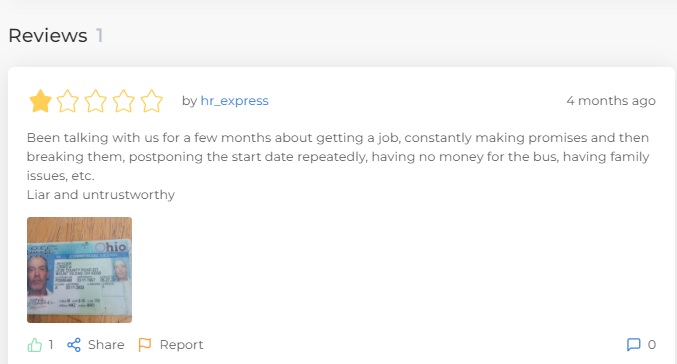This screenshot has width=677, height=364.
Task: Click the "Liar and untrustworthy" line
Action: [x=101, y=195]
